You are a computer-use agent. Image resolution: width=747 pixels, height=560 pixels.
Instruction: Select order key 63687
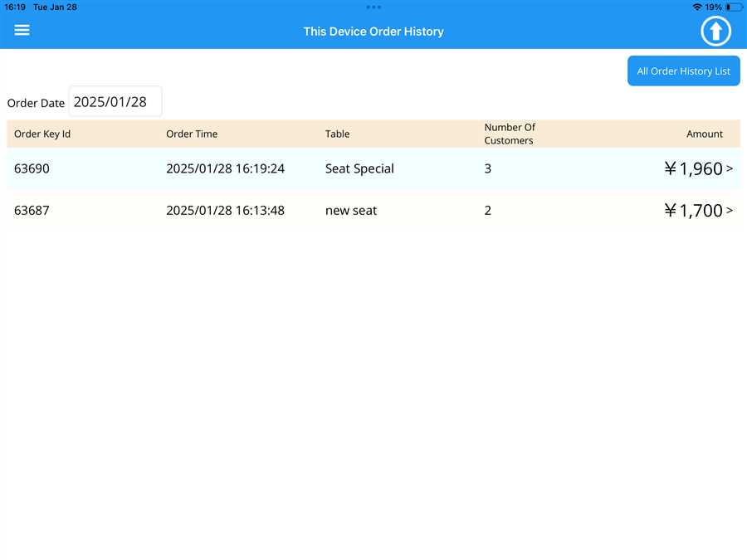pyautogui.click(x=32, y=211)
